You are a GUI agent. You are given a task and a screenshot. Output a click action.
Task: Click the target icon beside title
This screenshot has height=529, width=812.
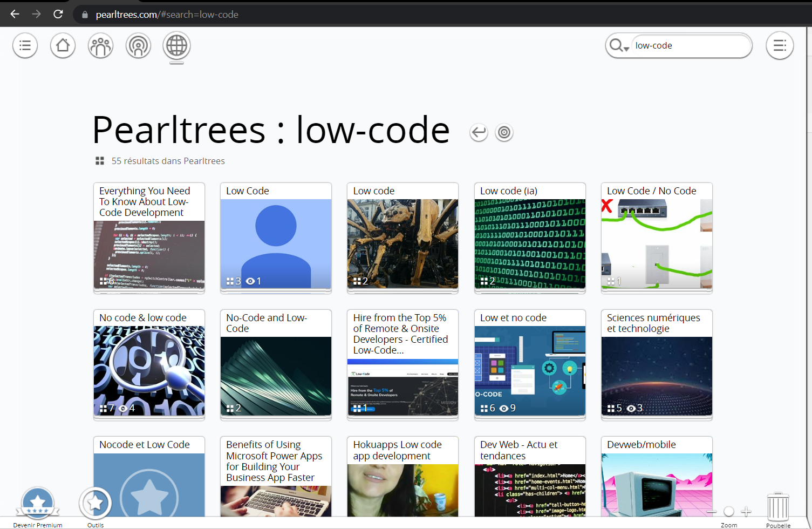coord(504,132)
